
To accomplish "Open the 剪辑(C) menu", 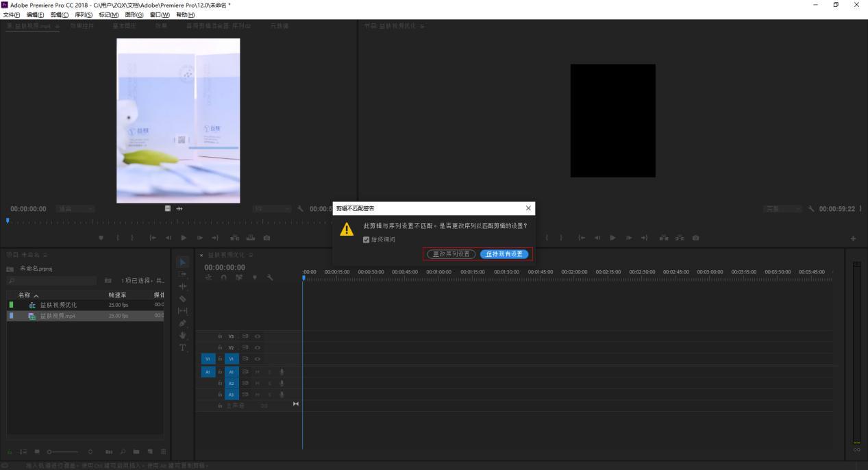I will pyautogui.click(x=60, y=14).
